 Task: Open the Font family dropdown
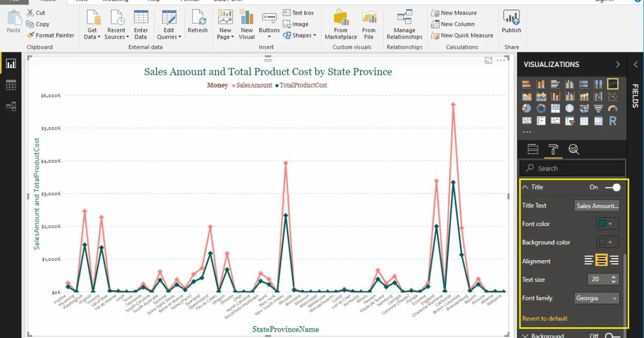(596, 298)
